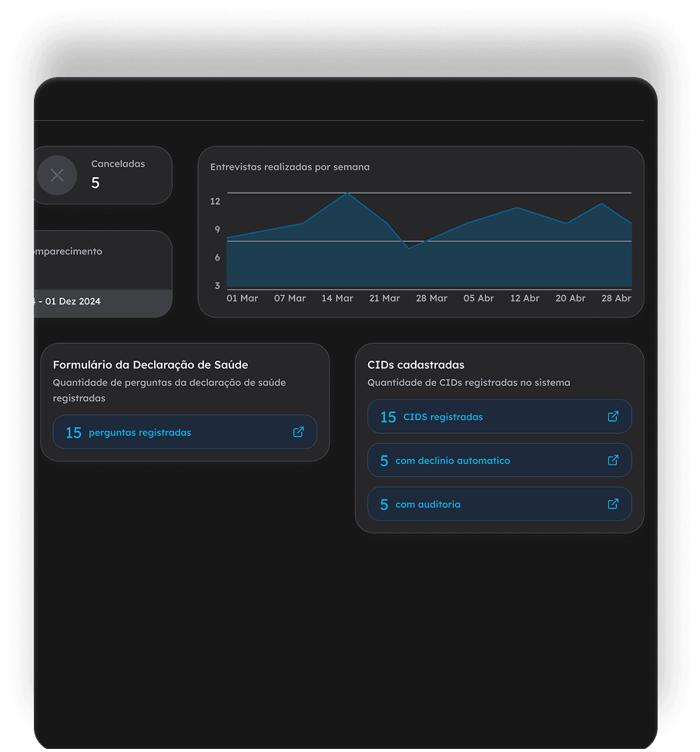
Task: Click external link icon beside com auditoria
Action: click(x=613, y=505)
